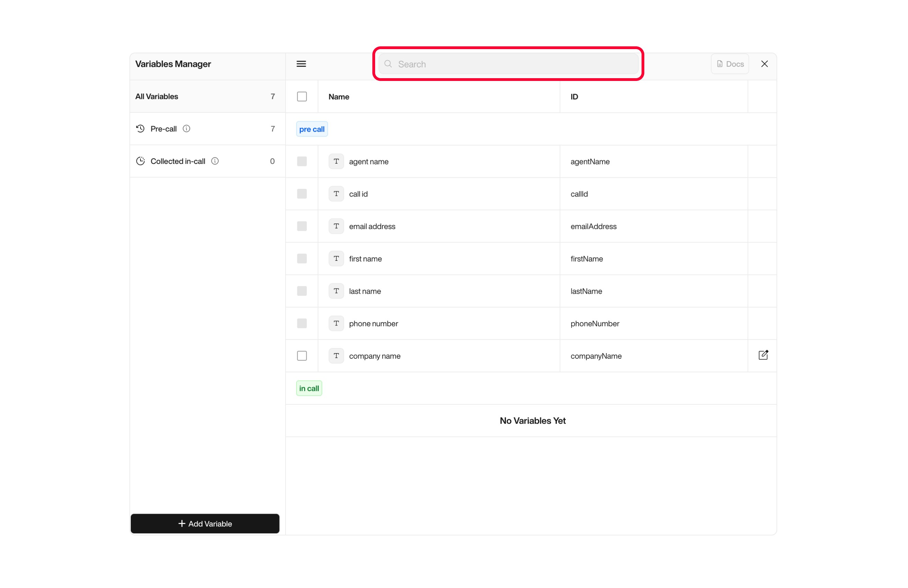
Task: Click the search magnifier icon
Action: pos(388,64)
